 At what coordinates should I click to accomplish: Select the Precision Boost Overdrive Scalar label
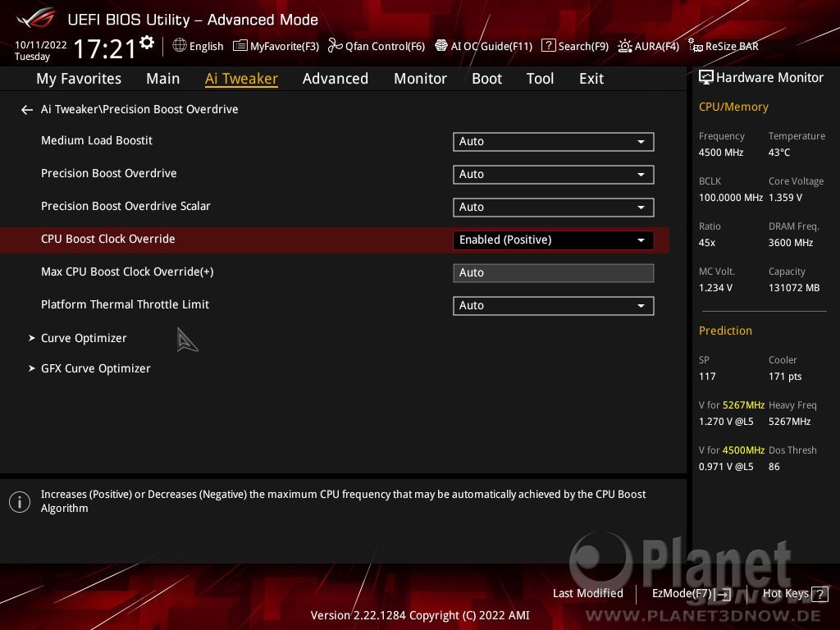tap(126, 206)
